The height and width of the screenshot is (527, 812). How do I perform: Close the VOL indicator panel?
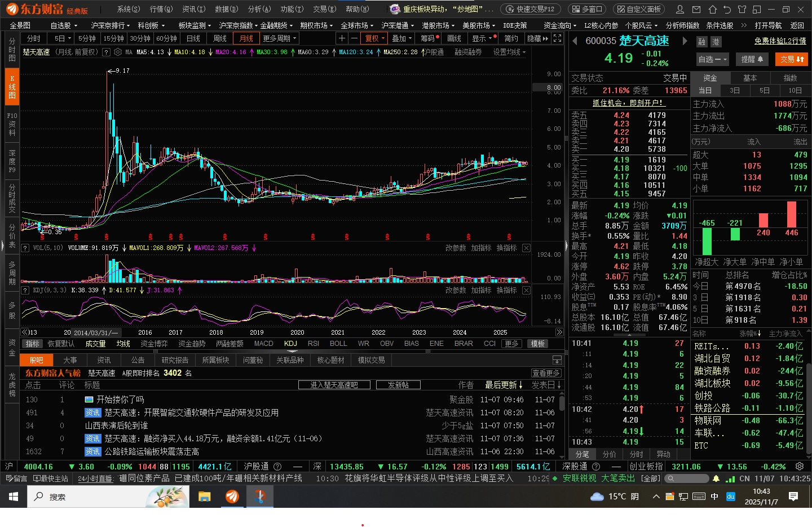click(x=526, y=248)
